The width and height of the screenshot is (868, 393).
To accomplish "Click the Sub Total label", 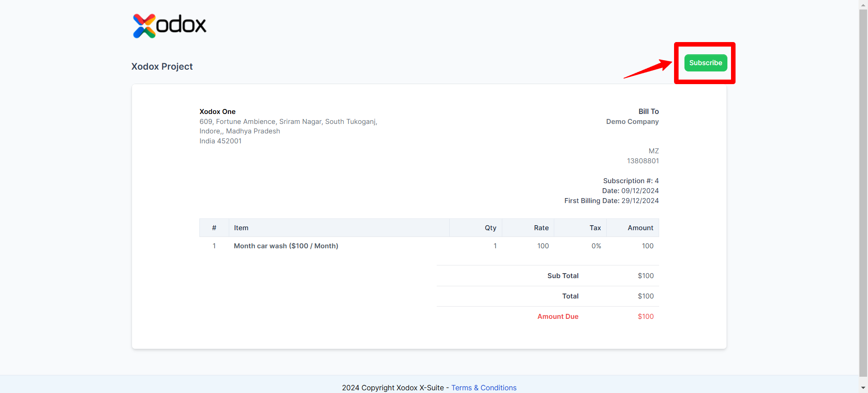I will [x=563, y=276].
